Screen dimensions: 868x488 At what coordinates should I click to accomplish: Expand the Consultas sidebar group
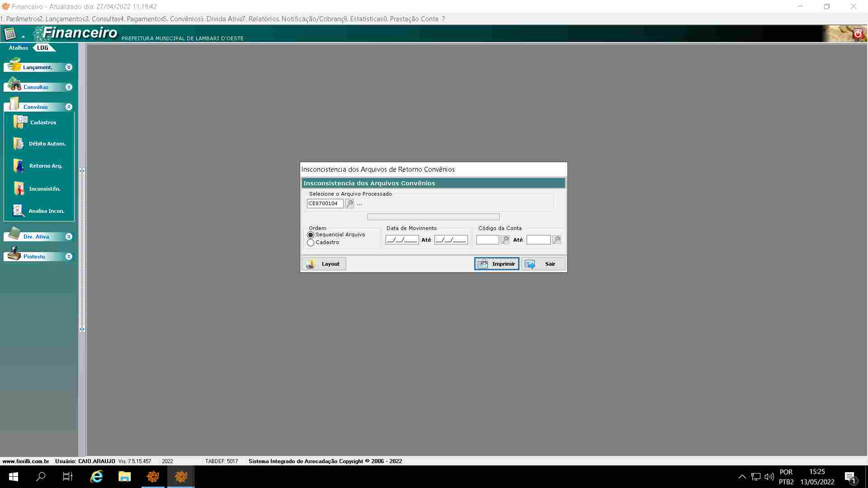69,87
